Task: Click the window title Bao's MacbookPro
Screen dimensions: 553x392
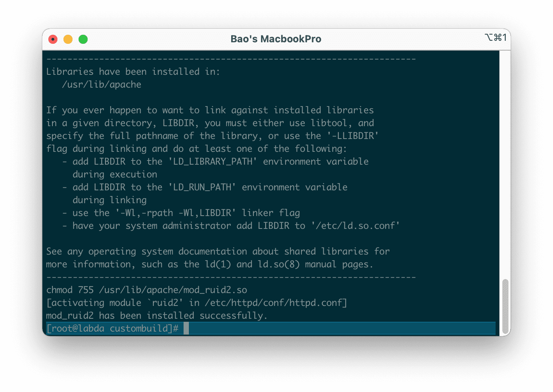Action: coord(276,39)
